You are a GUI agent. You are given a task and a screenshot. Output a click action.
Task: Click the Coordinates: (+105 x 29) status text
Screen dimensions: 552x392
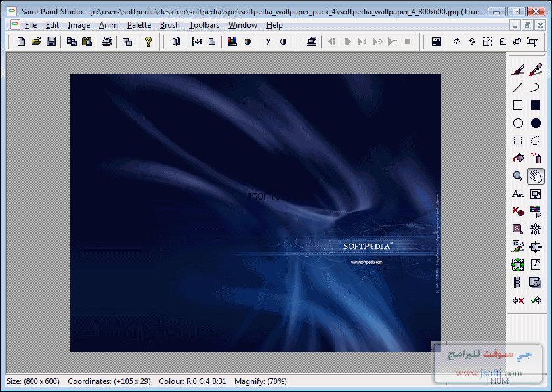click(x=109, y=381)
